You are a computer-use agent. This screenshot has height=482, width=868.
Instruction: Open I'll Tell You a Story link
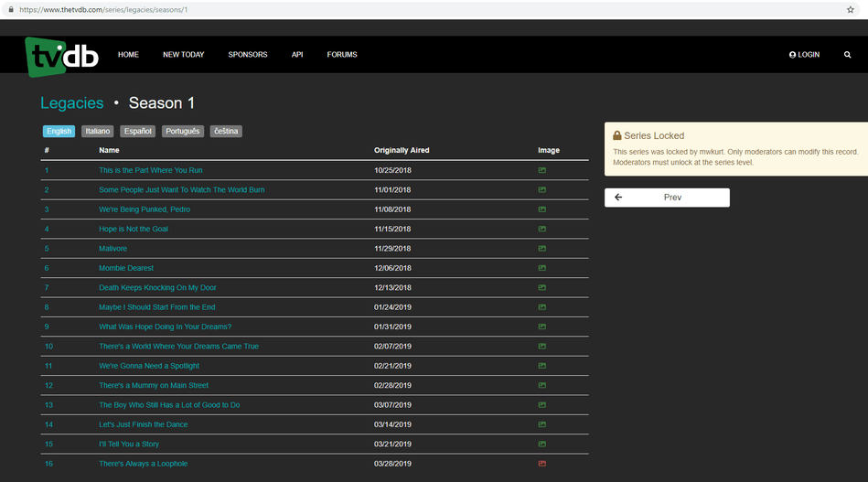click(x=129, y=444)
